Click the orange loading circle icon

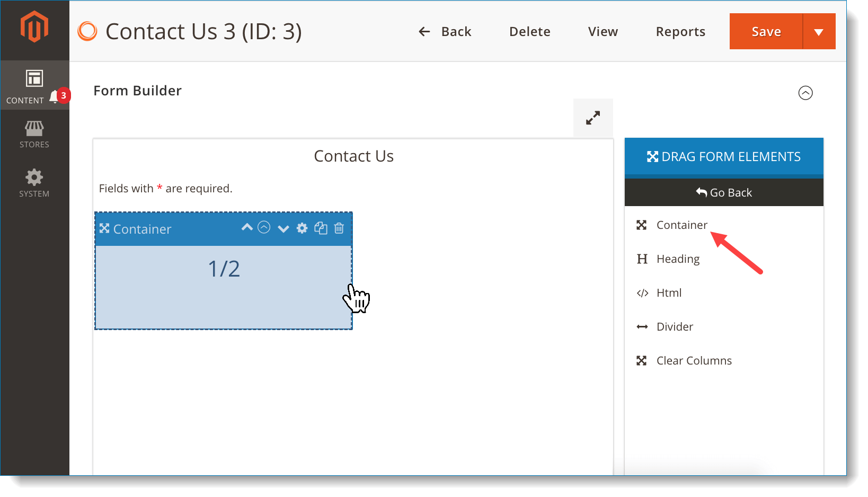tap(87, 31)
